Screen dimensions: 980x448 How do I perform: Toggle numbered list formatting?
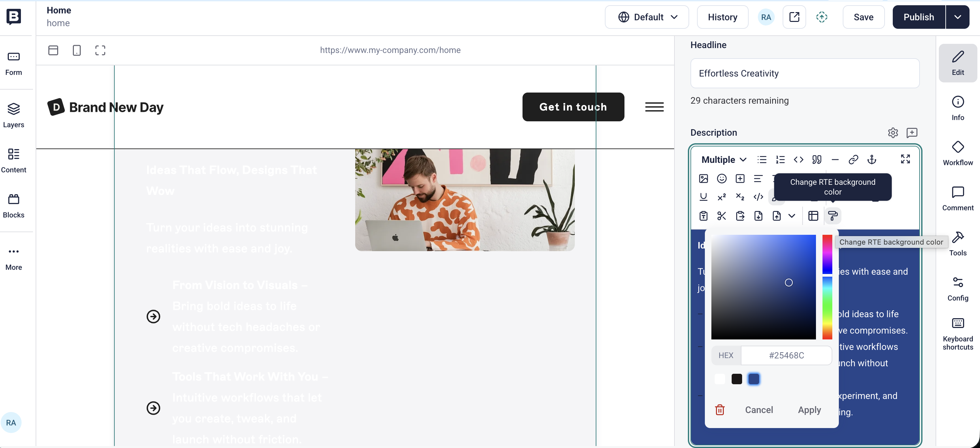click(x=780, y=160)
